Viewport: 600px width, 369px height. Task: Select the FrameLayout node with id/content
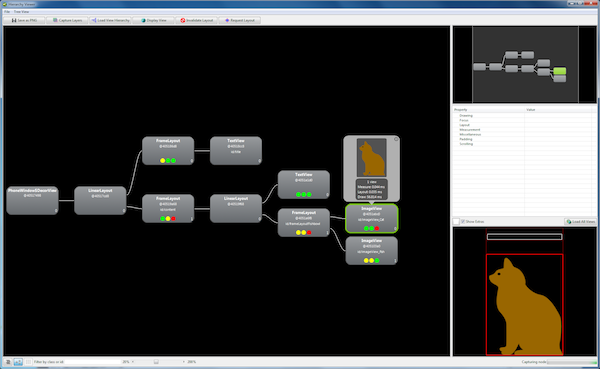point(168,209)
